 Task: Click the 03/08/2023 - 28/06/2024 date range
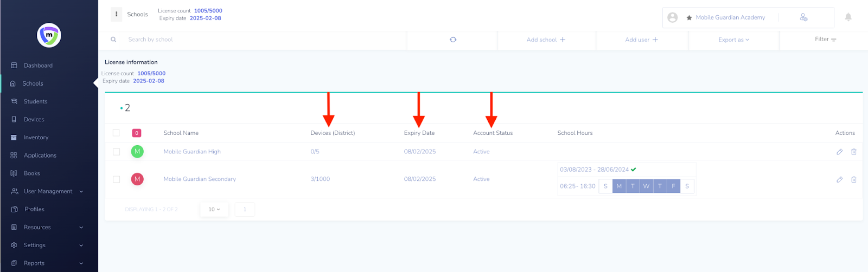(594, 170)
